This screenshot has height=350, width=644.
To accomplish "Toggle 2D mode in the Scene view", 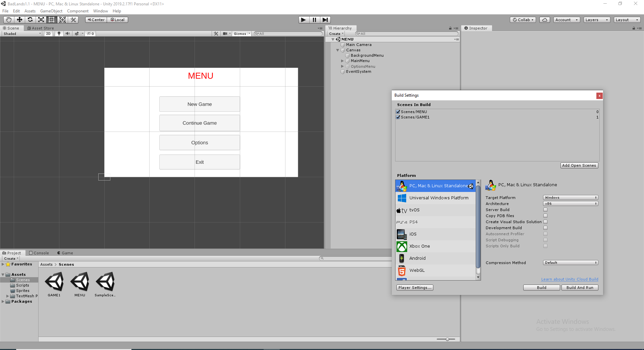I will pyautogui.click(x=48, y=33).
